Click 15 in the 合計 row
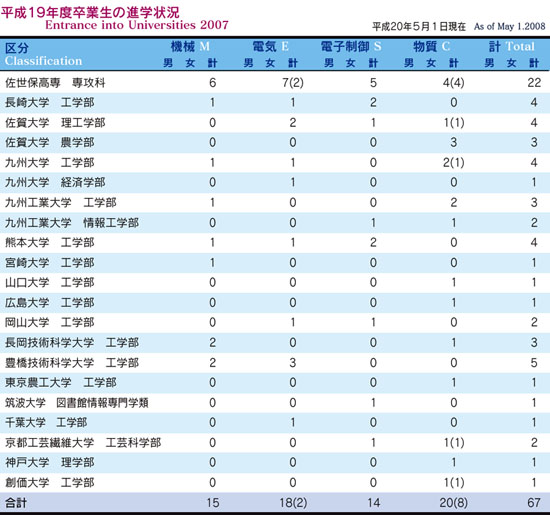Image resolution: width=550 pixels, height=515 pixels. pyautogui.click(x=213, y=503)
